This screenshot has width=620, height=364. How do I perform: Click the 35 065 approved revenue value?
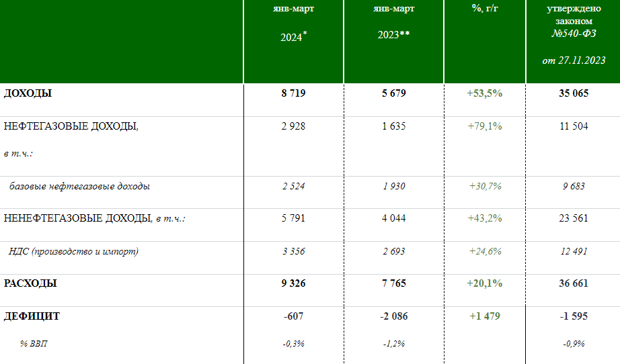pyautogui.click(x=574, y=93)
